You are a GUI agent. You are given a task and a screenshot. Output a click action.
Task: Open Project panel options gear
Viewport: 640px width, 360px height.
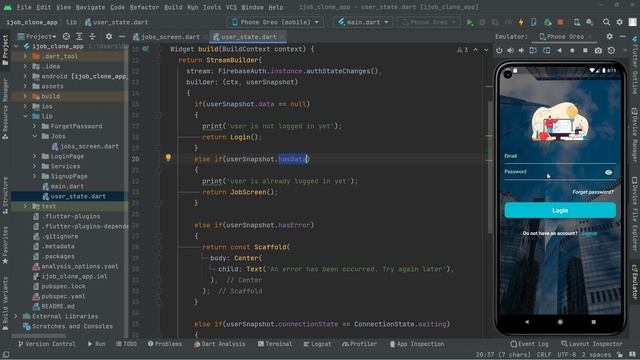(109, 37)
